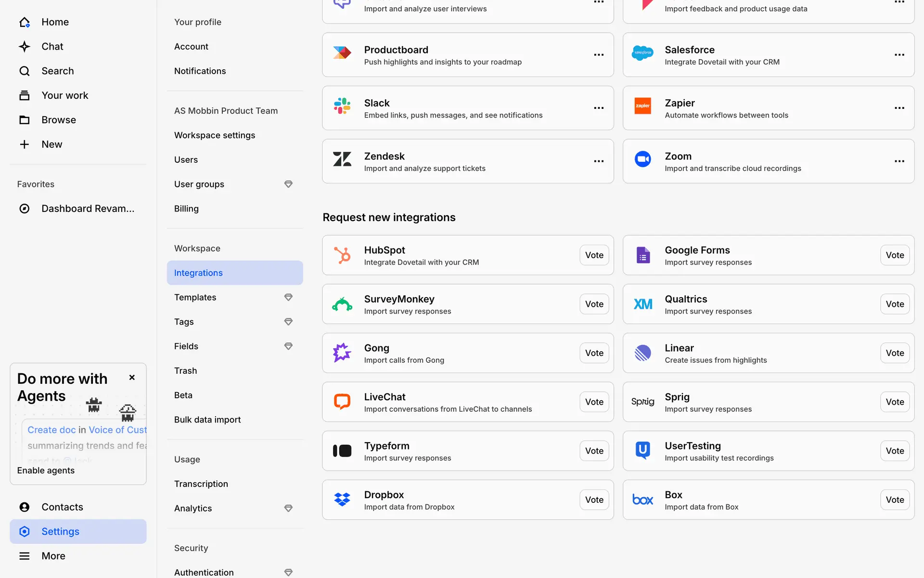Click the Zendesk logo icon
The image size is (924, 578).
click(342, 159)
